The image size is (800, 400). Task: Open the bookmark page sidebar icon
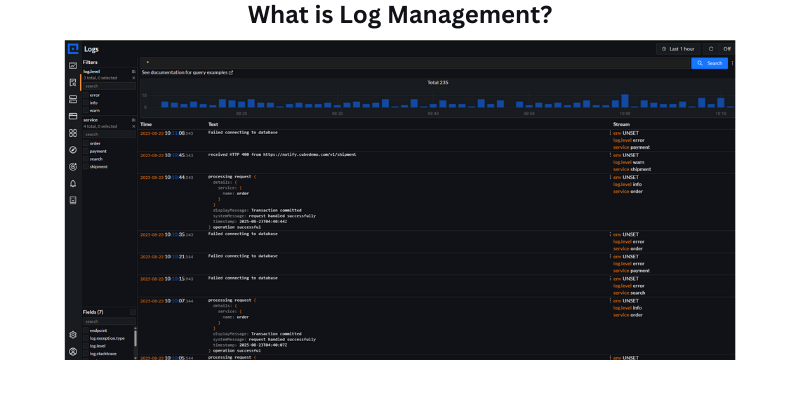[73, 200]
